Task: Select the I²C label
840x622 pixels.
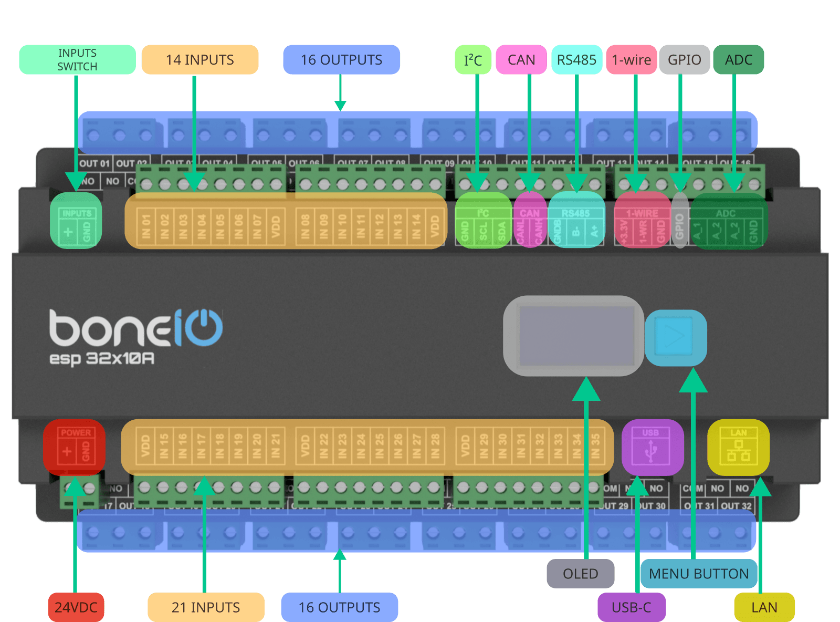Action: point(473,60)
